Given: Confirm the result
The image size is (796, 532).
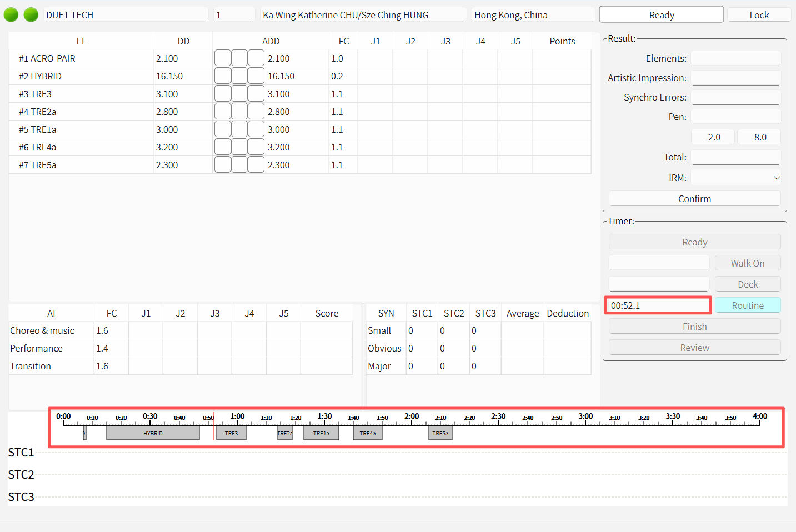Looking at the screenshot, I should (695, 199).
